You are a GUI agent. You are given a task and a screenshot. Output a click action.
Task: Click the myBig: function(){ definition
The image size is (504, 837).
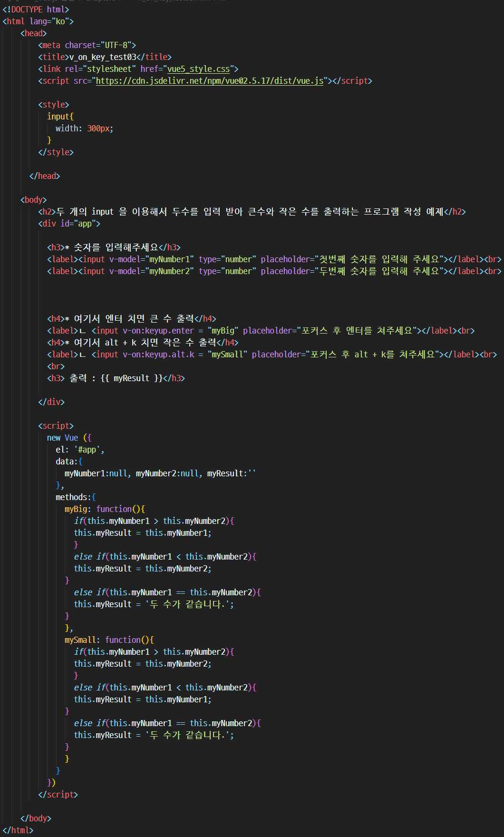point(105,509)
